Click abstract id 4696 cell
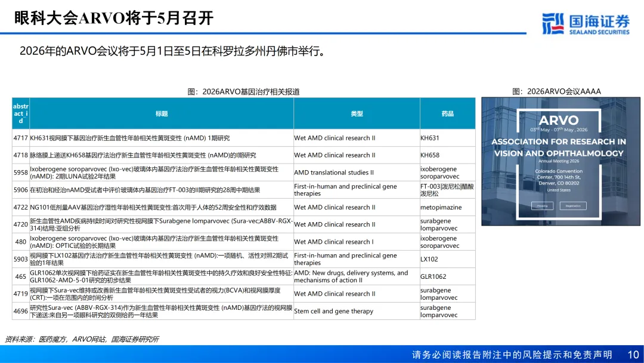Image resolution: width=644 pixels, height=363 pixels. pyautogui.click(x=21, y=311)
